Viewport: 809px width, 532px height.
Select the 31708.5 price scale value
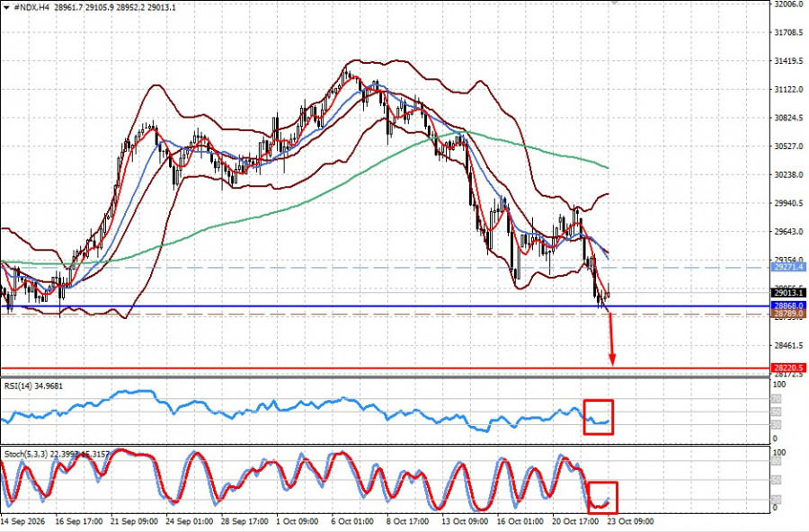click(x=789, y=32)
